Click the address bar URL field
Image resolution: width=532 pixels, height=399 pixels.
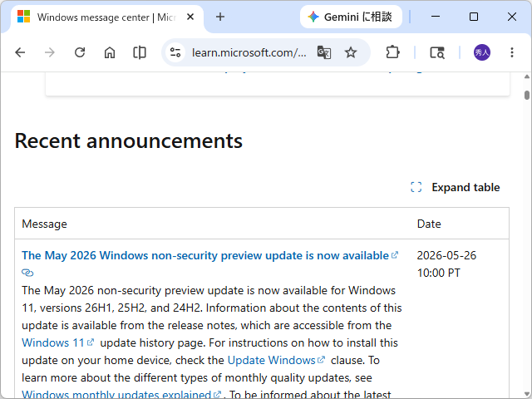[249, 52]
